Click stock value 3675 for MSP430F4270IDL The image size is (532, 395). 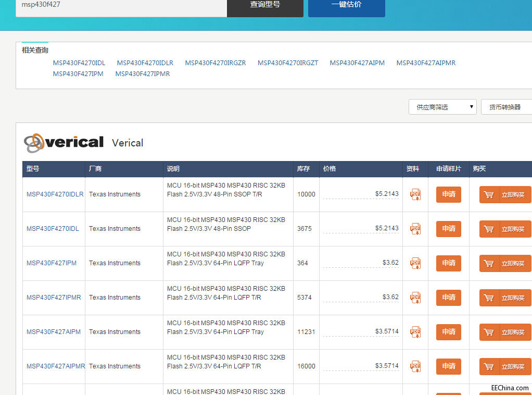305,229
